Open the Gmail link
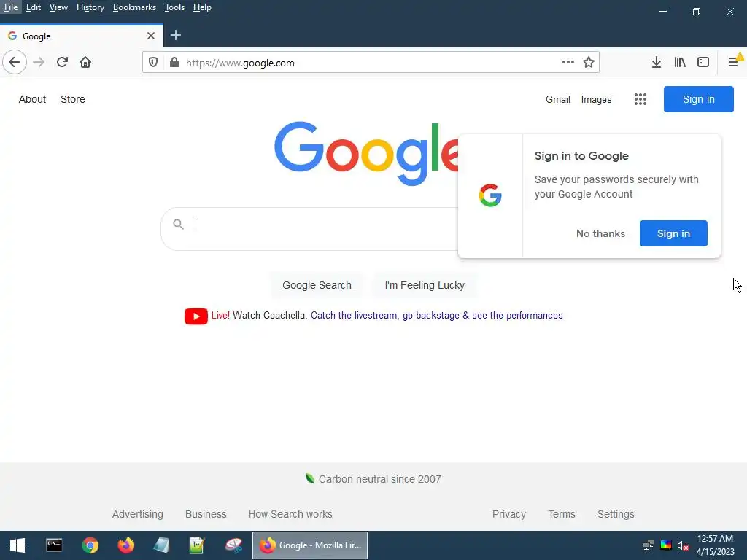This screenshot has height=560, width=747. pos(558,99)
